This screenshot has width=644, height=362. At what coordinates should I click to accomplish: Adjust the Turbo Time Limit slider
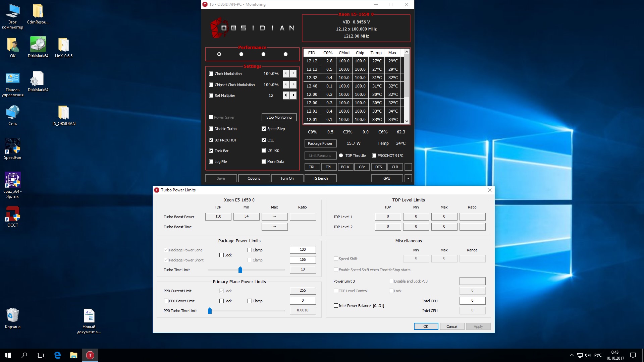(x=240, y=270)
